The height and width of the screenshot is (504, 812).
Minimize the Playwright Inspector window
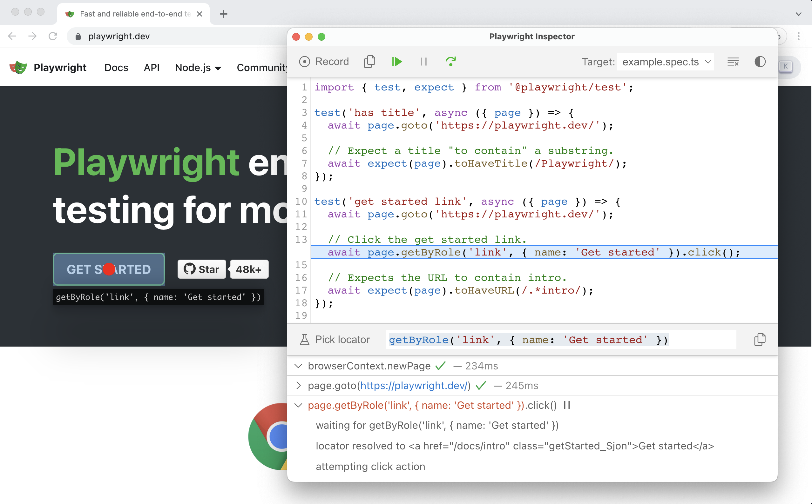(x=309, y=37)
